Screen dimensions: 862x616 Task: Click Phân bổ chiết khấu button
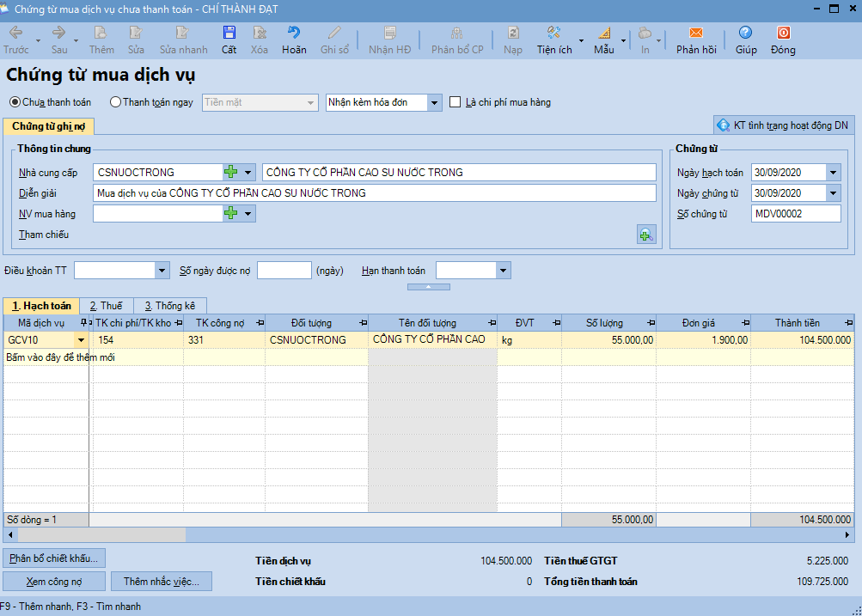click(x=54, y=558)
